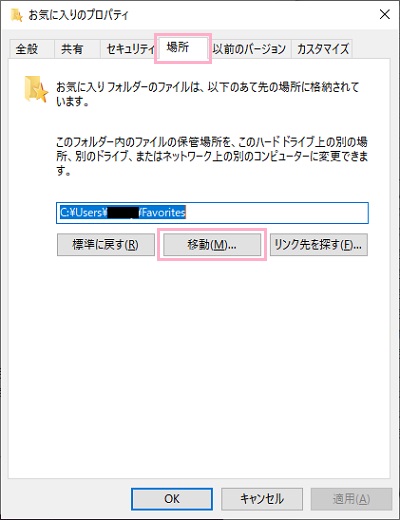Click the title bar folder icon
The height and width of the screenshot is (520, 400).
point(16,15)
